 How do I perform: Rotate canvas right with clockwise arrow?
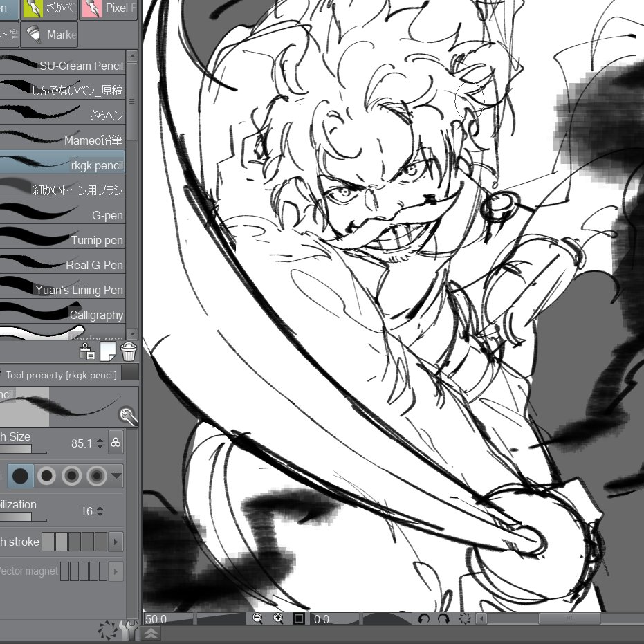coord(444,618)
